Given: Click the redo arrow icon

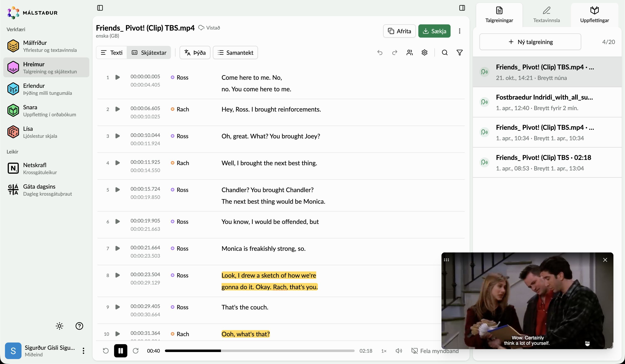Looking at the screenshot, I should 395,52.
